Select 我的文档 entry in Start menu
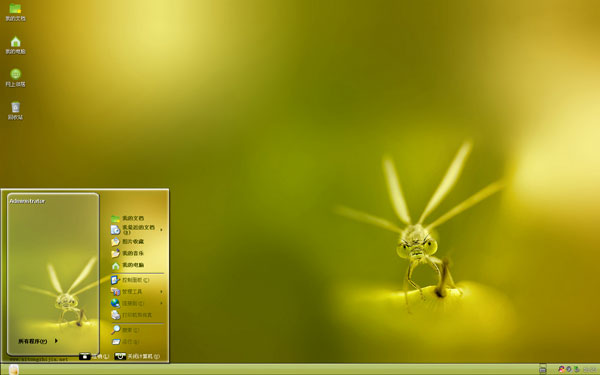Image resolution: width=600 pixels, height=375 pixels. pos(133,218)
